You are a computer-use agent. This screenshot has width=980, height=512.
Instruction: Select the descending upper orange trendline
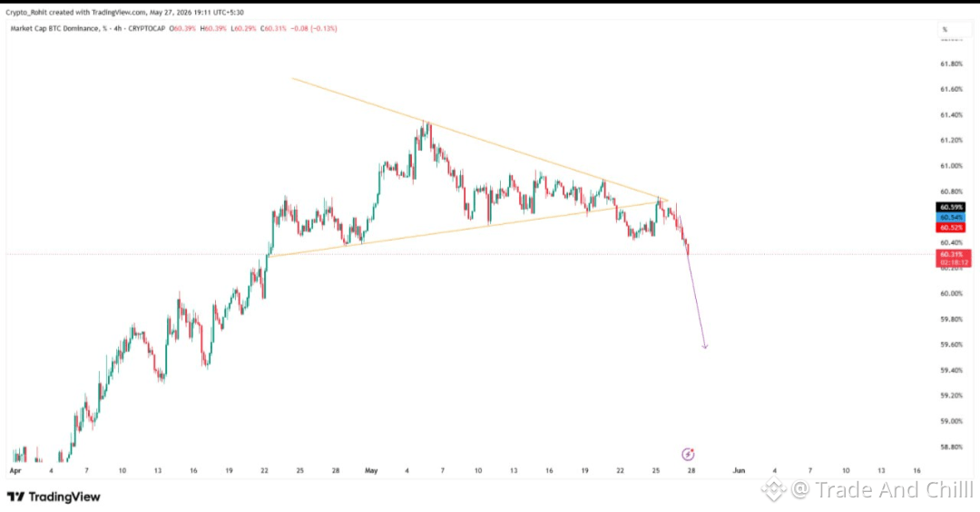[x=480, y=140]
